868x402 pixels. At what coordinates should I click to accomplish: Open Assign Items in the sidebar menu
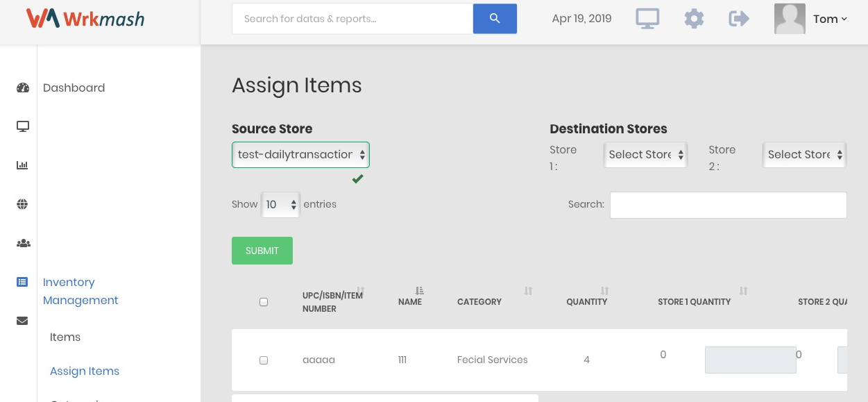85,371
